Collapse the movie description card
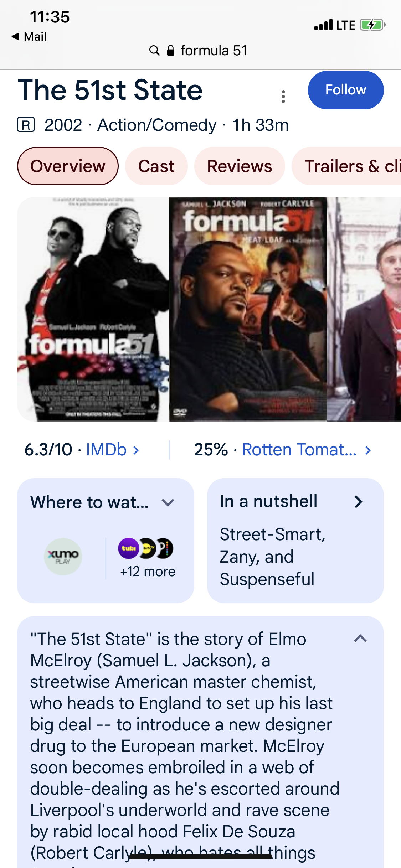This screenshot has height=868, width=401. tap(360, 639)
